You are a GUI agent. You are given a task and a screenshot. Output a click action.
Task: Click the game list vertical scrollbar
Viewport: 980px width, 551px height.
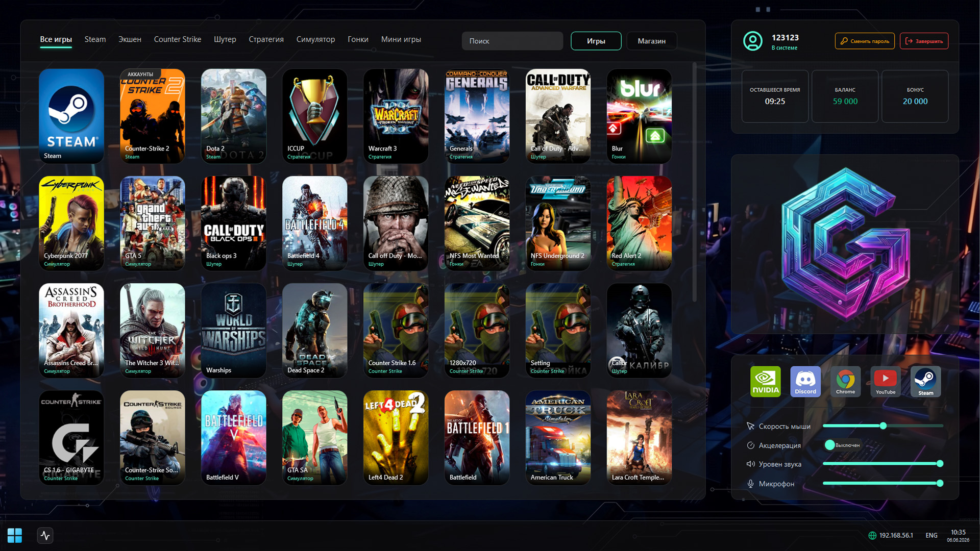coord(694,182)
